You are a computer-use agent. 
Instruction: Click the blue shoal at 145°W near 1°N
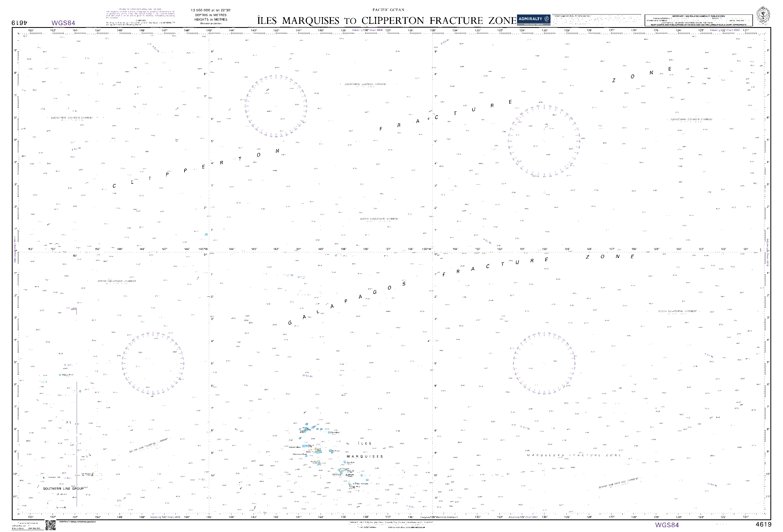[206, 235]
